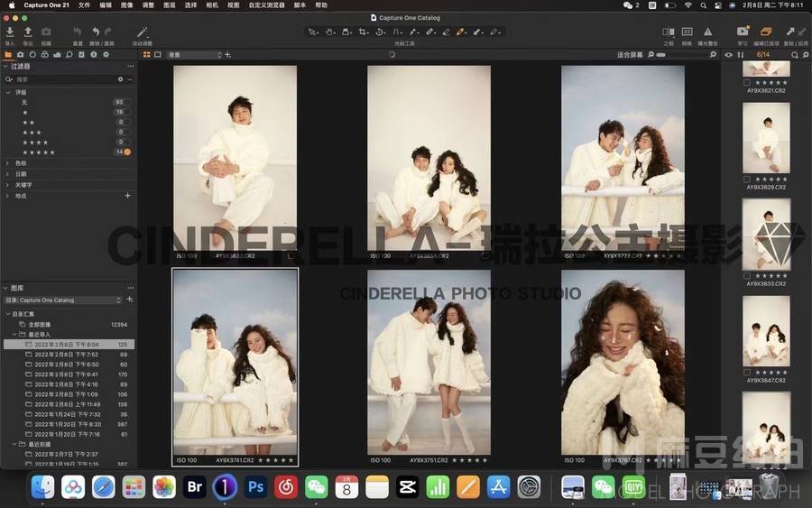The width and height of the screenshot is (812, 508).
Task: Click 适合屏幕 fit to screen
Action: tap(630, 54)
